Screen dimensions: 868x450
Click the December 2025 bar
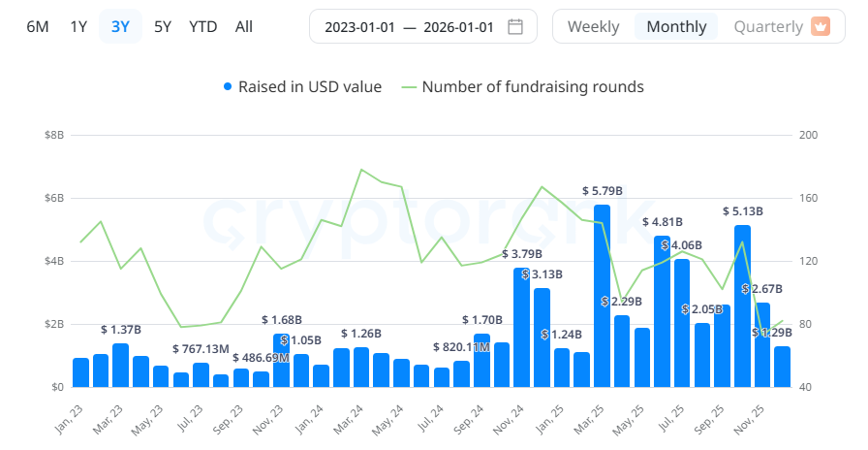782,367
